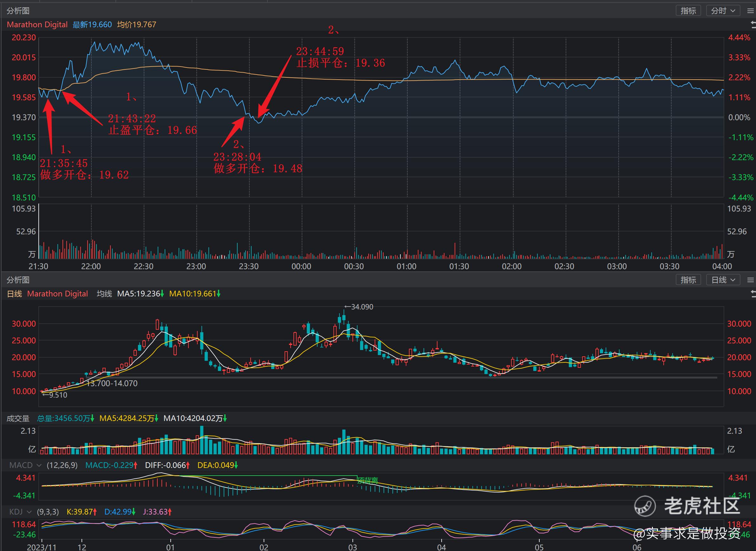Click the 成交量 volume label

tap(18, 418)
